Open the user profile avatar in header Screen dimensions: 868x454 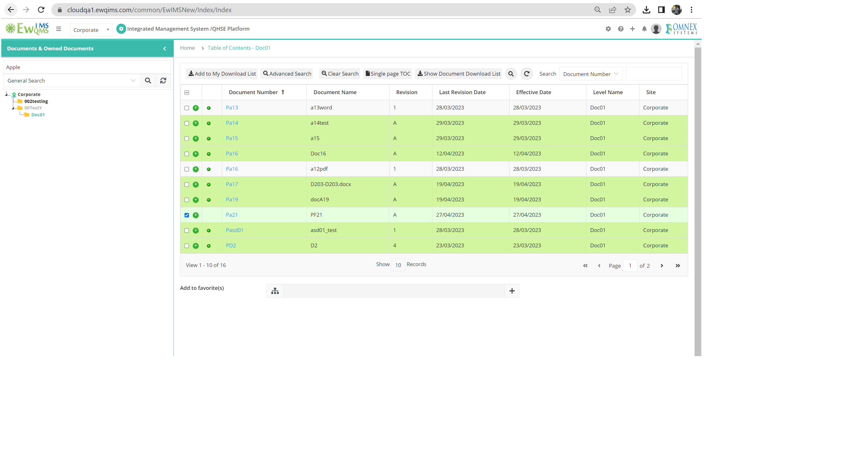(x=656, y=29)
